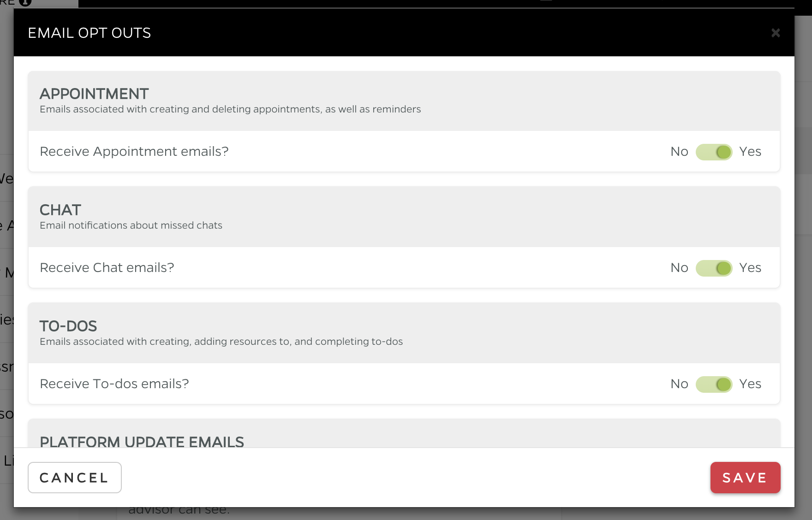Click the Appointment section heading
Image resolution: width=812 pixels, height=520 pixels.
click(x=94, y=94)
